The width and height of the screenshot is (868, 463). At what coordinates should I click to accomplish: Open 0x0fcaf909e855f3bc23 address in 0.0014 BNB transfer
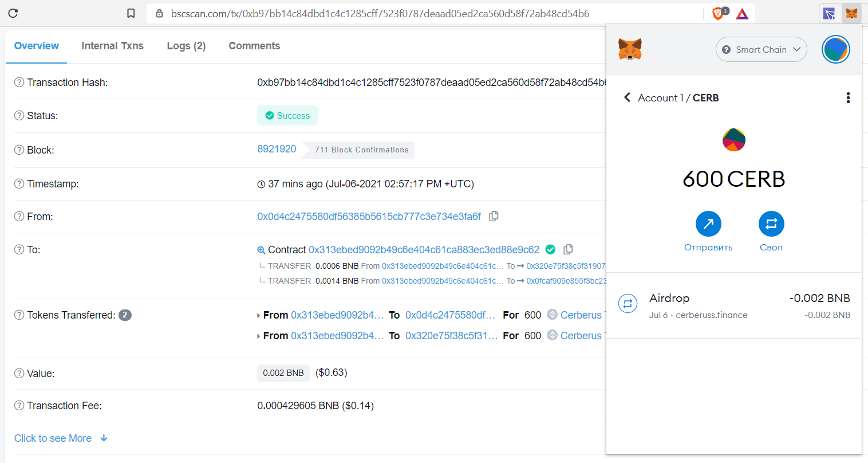click(x=566, y=281)
